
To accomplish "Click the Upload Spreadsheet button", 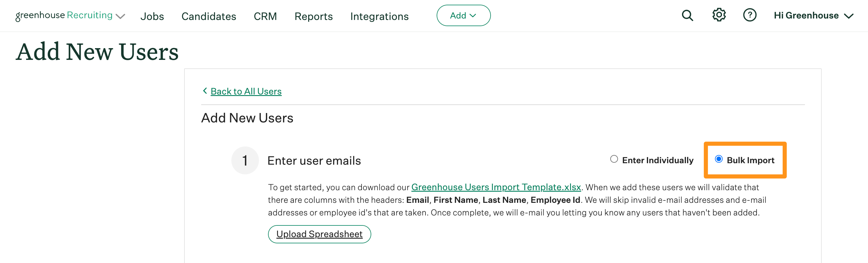I will (319, 234).
